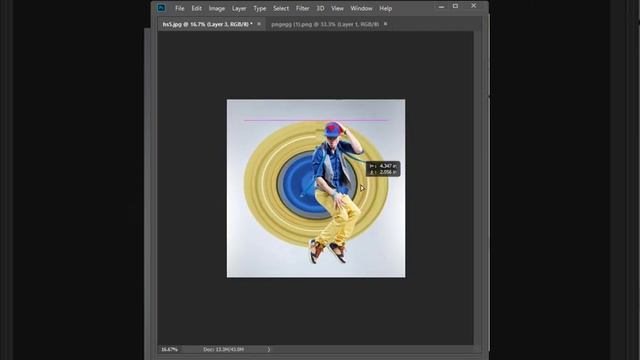The image size is (640, 360).
Task: Open the Select menu
Action: pyautogui.click(x=281, y=8)
